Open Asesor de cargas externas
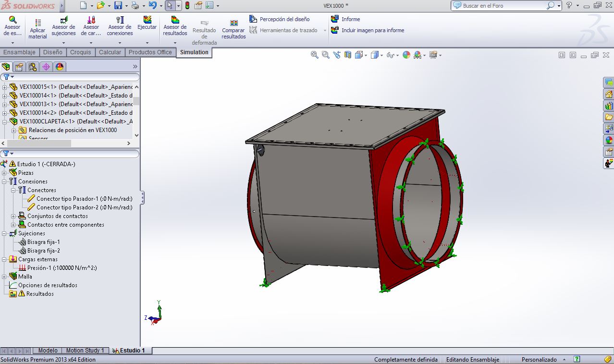This screenshot has width=614, height=364. coord(91,26)
